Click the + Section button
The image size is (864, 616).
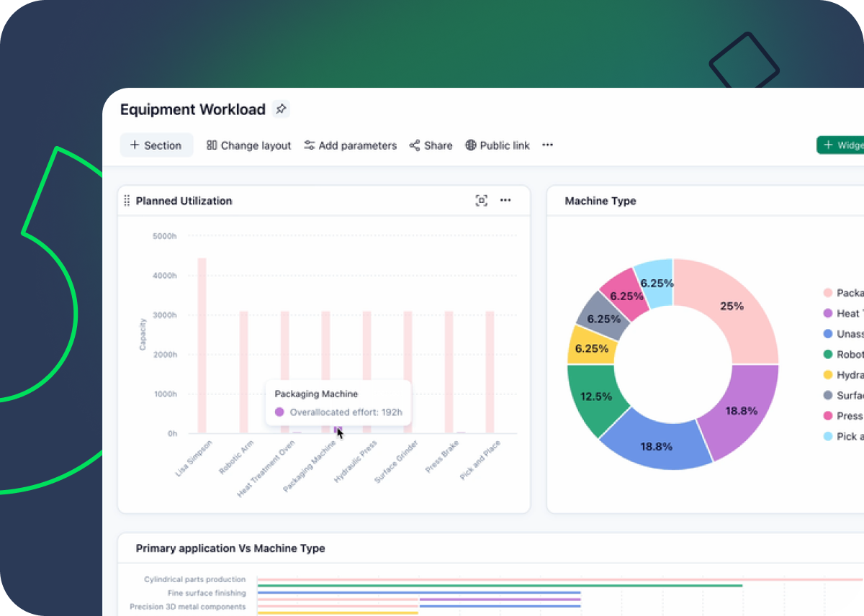tap(156, 145)
